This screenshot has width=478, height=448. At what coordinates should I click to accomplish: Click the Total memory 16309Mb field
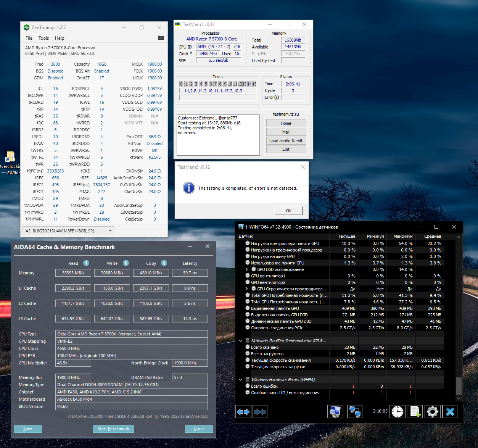pos(293,40)
